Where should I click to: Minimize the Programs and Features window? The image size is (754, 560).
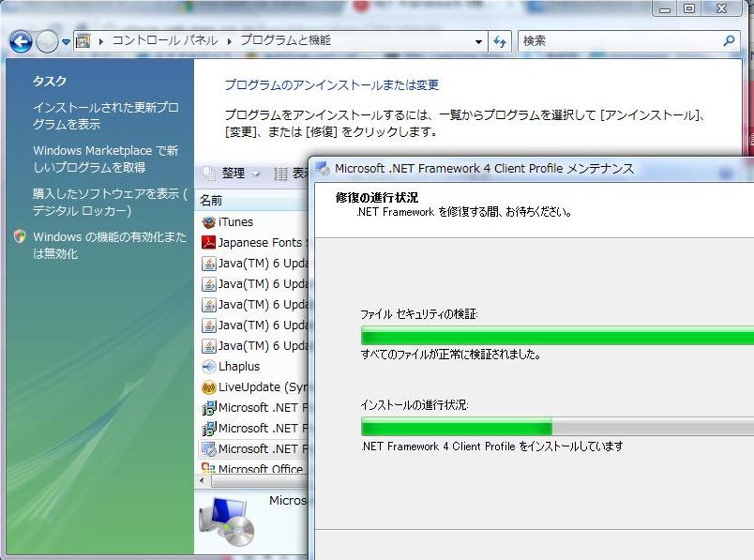coord(665,8)
